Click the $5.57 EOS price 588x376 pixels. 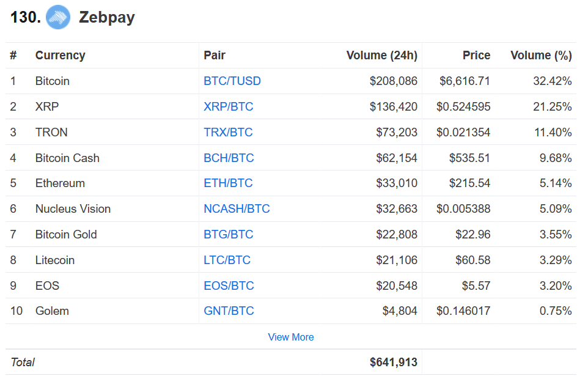[476, 286]
